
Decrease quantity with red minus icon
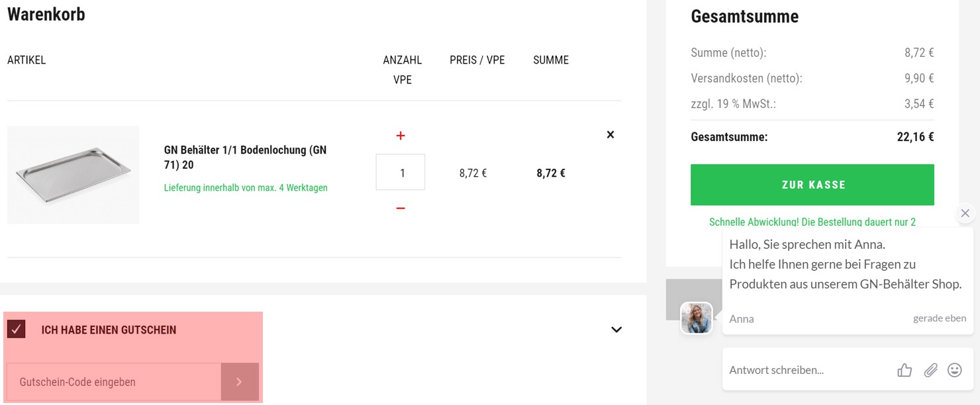coord(400,208)
